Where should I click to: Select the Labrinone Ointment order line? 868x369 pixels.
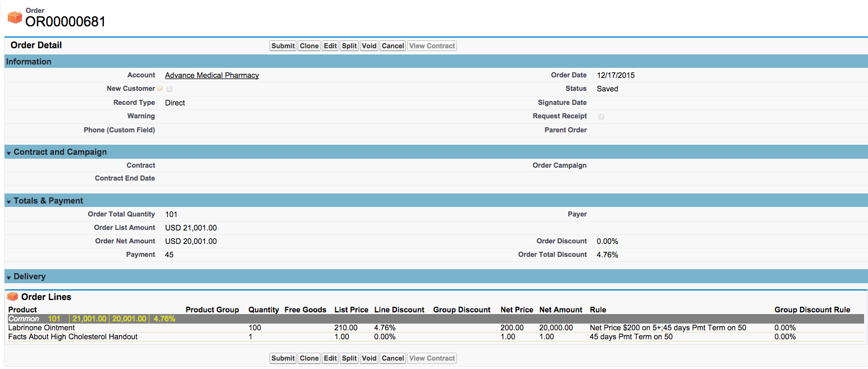[x=42, y=328]
